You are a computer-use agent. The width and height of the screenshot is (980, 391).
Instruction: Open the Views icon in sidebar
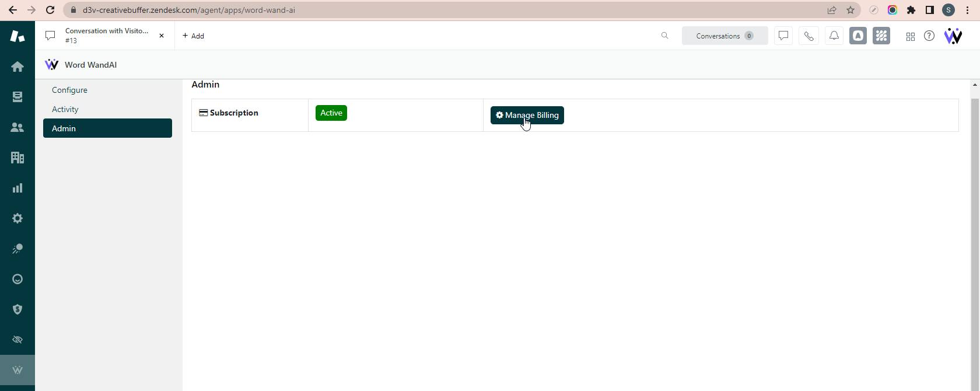click(17, 97)
